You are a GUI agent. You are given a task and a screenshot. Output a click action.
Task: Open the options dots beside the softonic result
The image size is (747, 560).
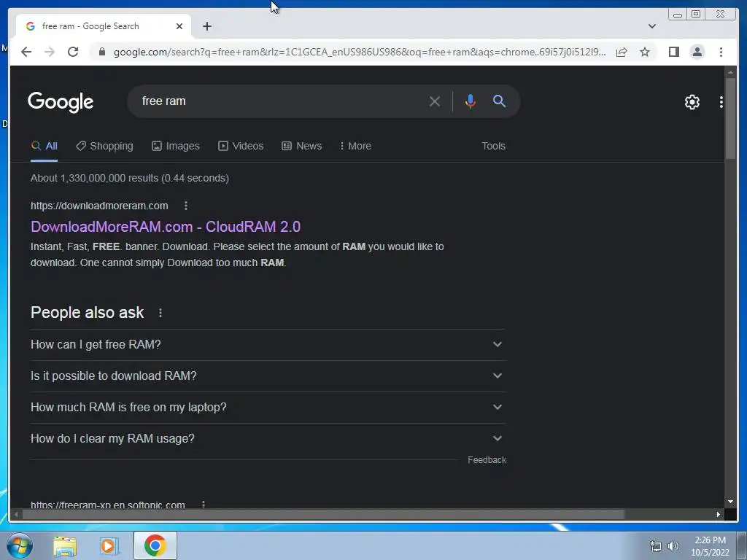[x=204, y=505]
